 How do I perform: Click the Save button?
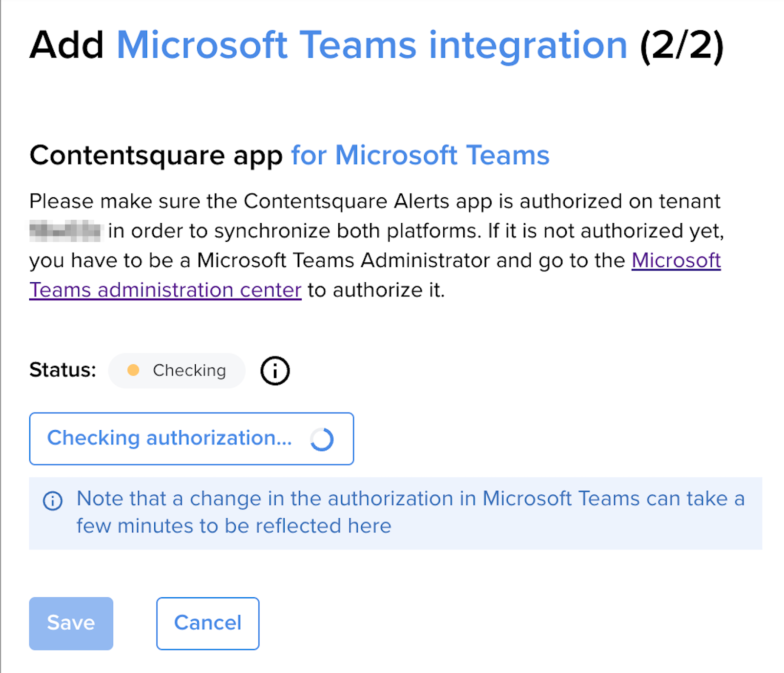click(71, 623)
